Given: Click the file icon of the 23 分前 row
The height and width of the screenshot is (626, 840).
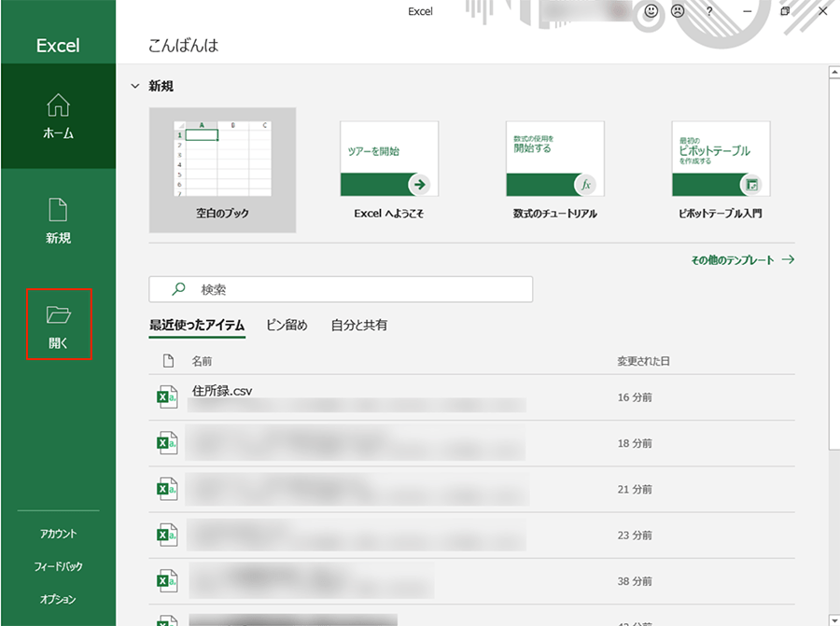Looking at the screenshot, I should pos(167,535).
